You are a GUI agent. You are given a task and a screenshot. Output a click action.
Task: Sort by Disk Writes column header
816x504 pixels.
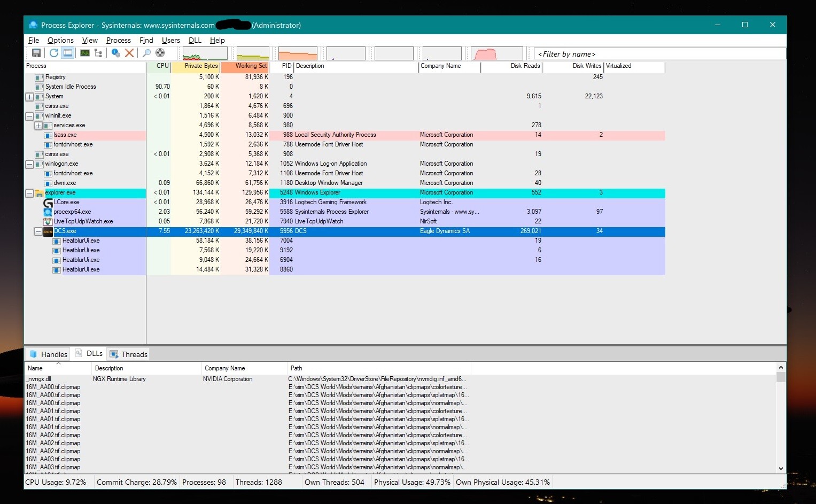[x=573, y=66]
